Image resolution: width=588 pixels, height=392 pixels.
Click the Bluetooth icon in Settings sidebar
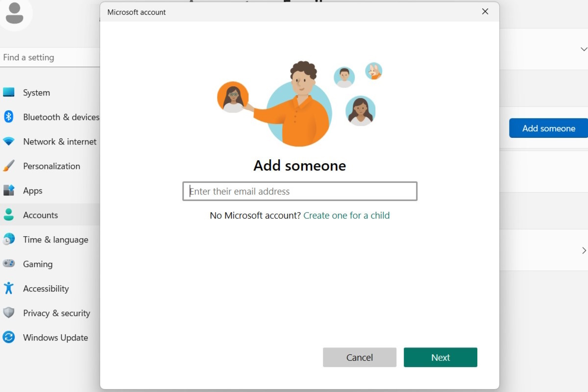point(9,117)
